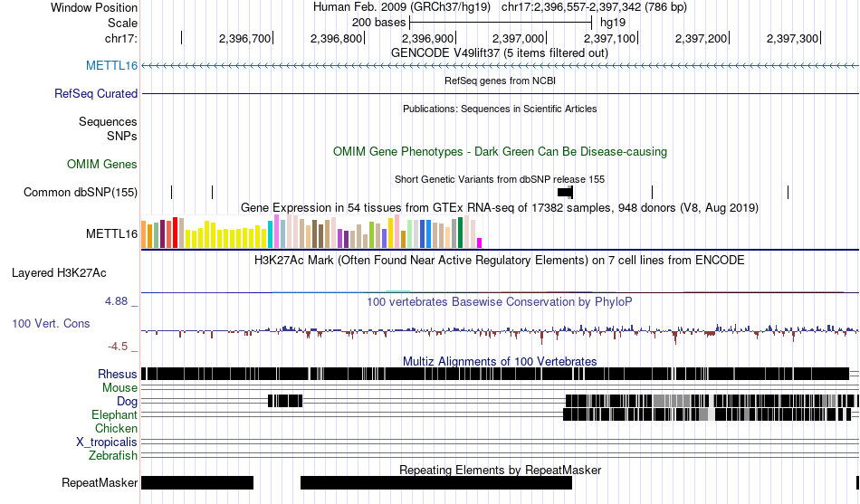Click the Scale label

122,23
